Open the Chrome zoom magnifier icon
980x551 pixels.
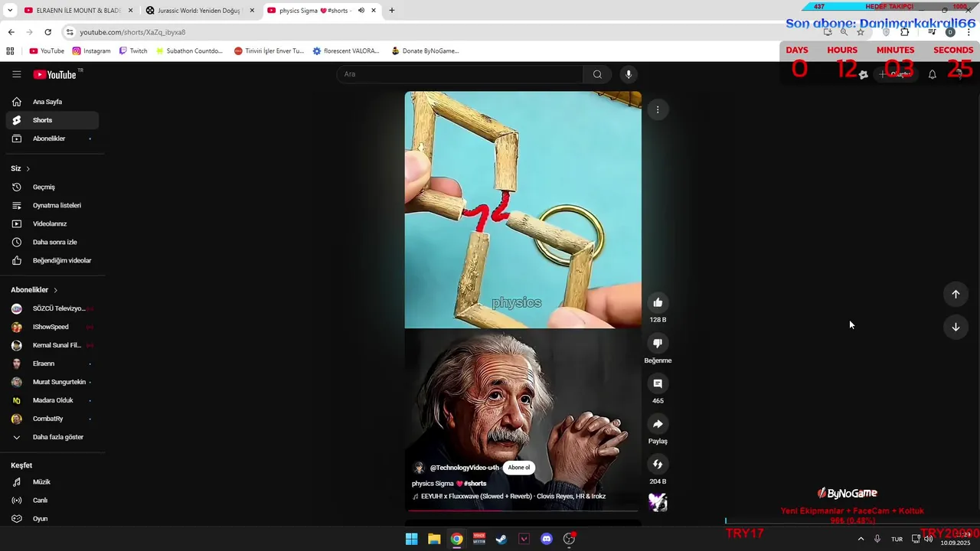pyautogui.click(x=844, y=32)
